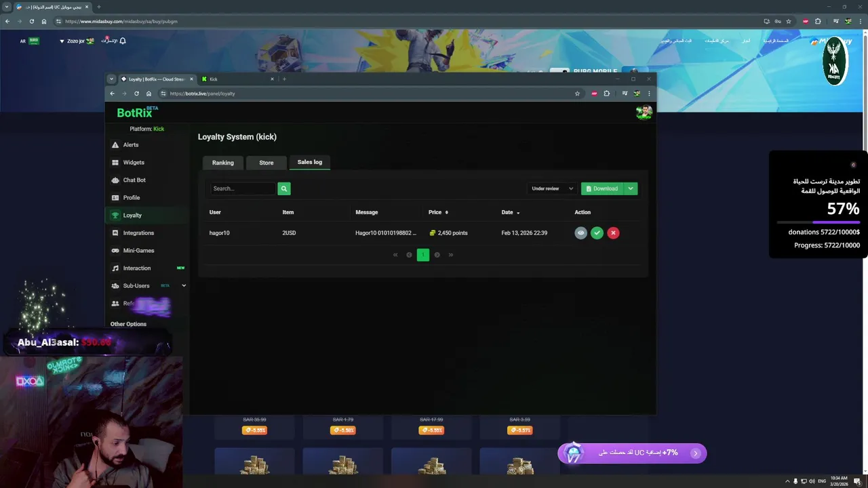Go to pagination page 1
Viewport: 868px width, 488px height.
(x=422, y=255)
